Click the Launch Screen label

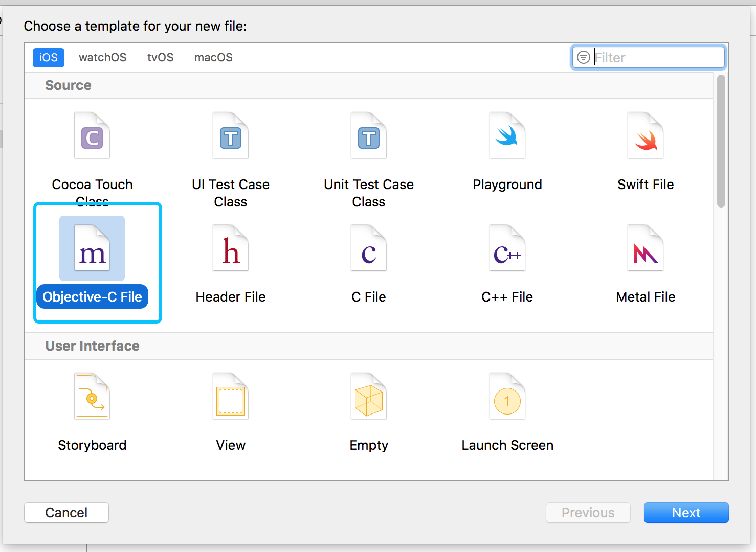(507, 445)
